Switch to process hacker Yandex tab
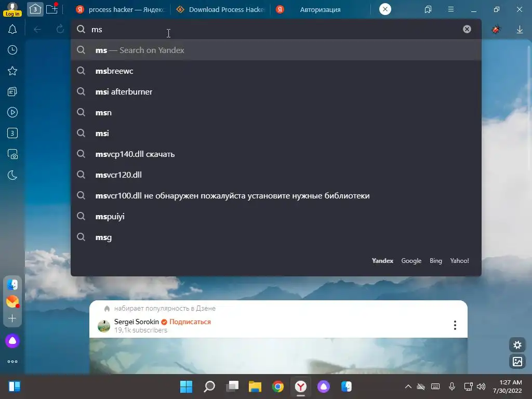Screen dimensions: 532x399 click(120, 9)
